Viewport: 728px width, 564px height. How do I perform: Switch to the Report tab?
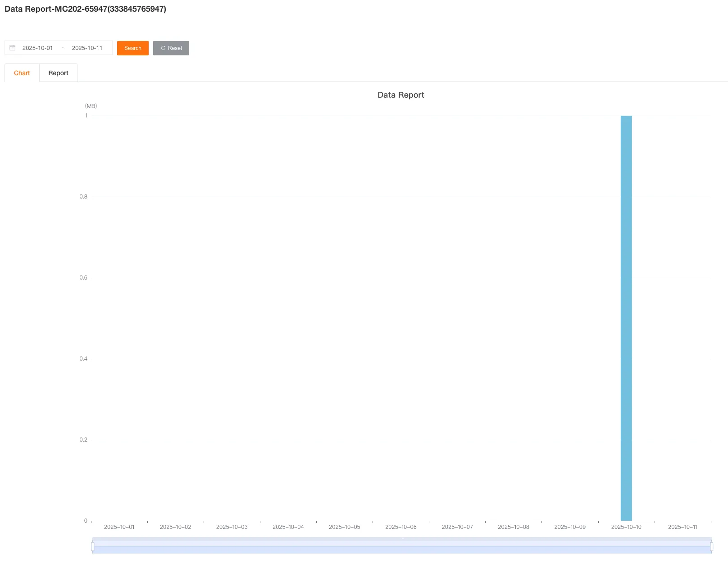(x=59, y=72)
